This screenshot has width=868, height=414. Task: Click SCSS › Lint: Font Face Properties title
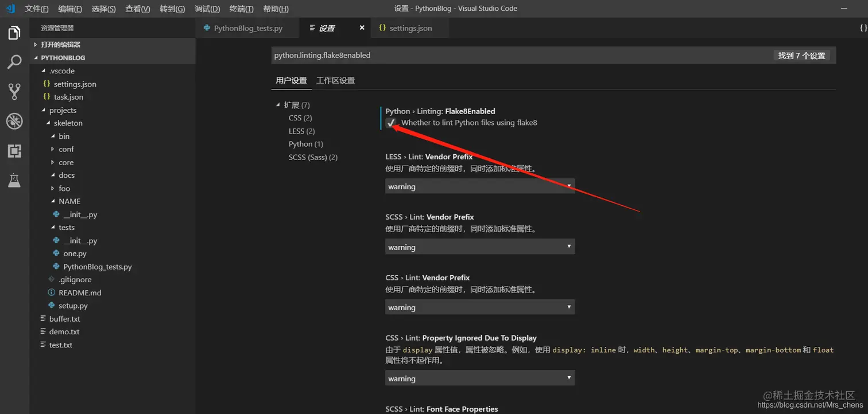pos(441,409)
